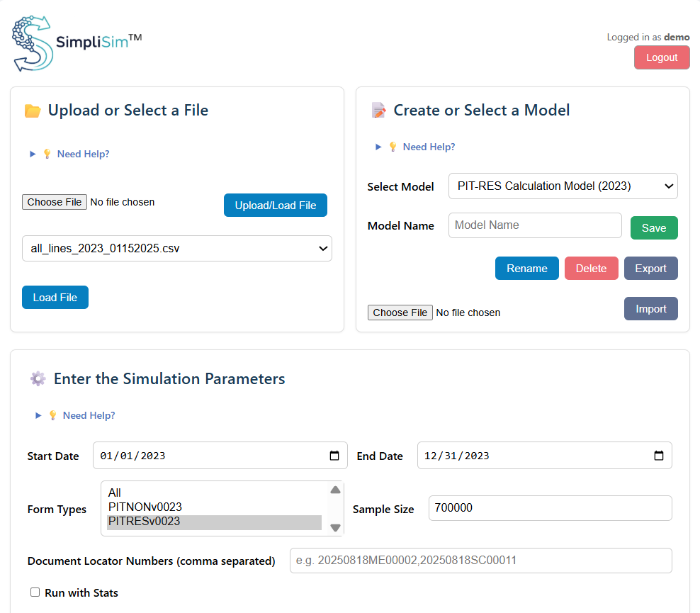Image resolution: width=700 pixels, height=613 pixels.
Task: Open the all_lines_2023 file dropdown
Action: tap(177, 249)
